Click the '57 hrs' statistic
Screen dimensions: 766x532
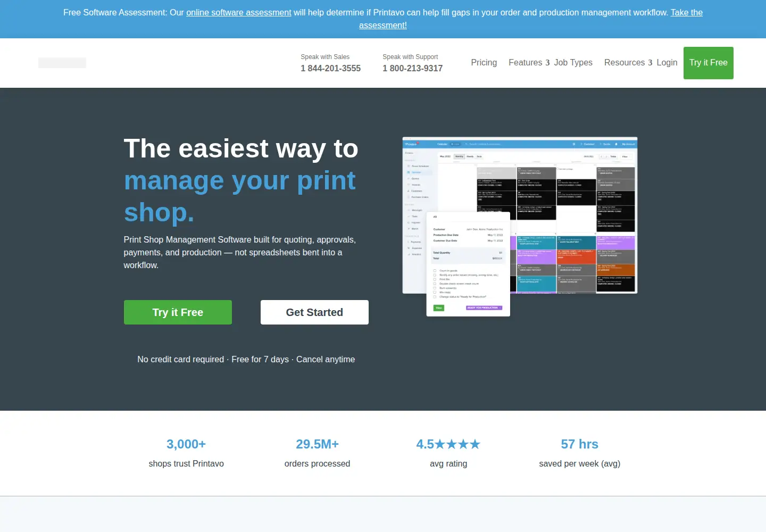[x=579, y=444]
